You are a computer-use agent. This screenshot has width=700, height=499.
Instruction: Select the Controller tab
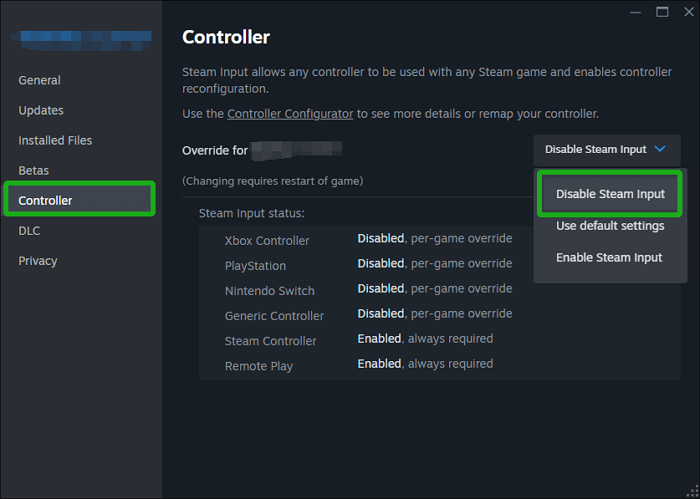coord(45,200)
